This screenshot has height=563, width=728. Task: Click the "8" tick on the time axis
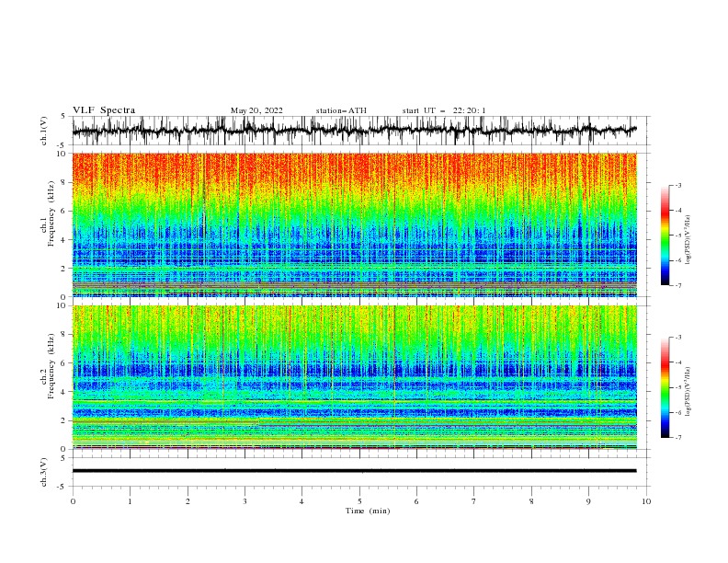click(531, 501)
